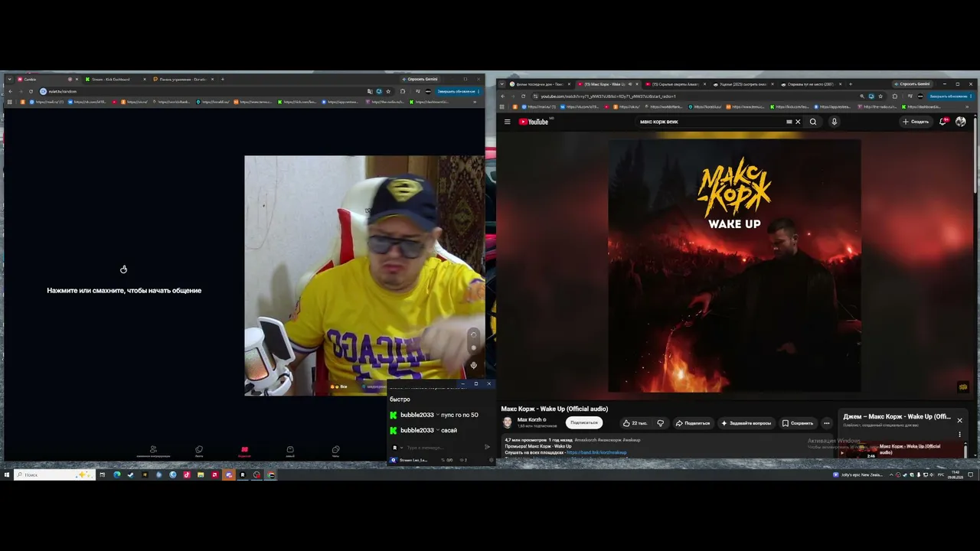
Task: Bookmark the YouTube page with star
Action: 880,96
